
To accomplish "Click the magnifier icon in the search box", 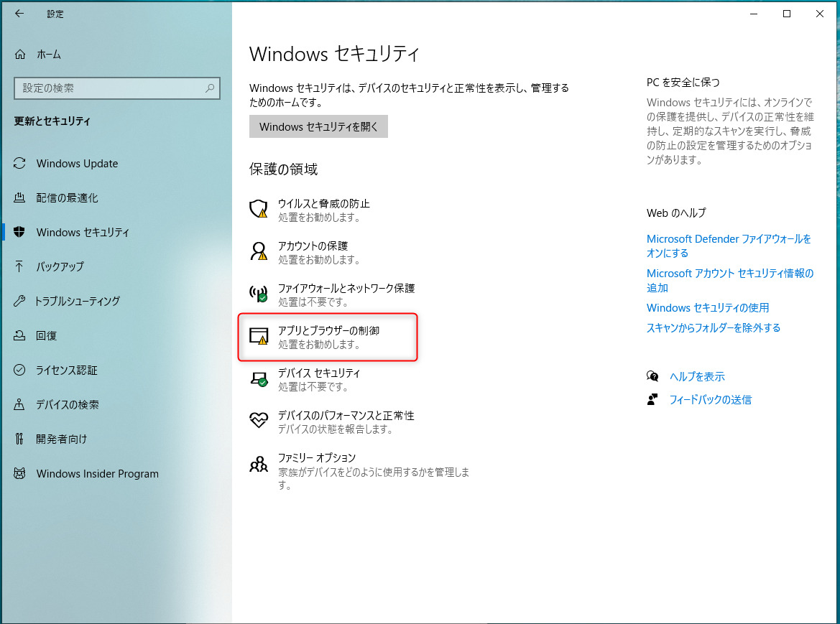I will (x=210, y=88).
